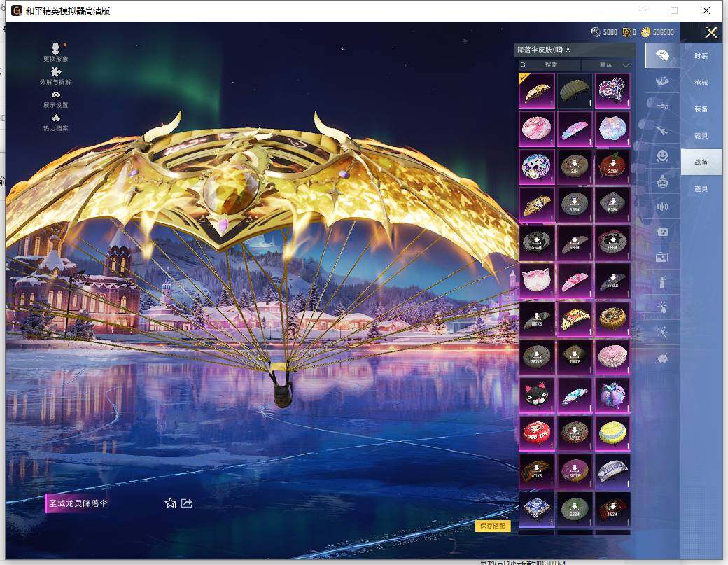
Task: Close the inventory with the X button
Action: click(711, 32)
